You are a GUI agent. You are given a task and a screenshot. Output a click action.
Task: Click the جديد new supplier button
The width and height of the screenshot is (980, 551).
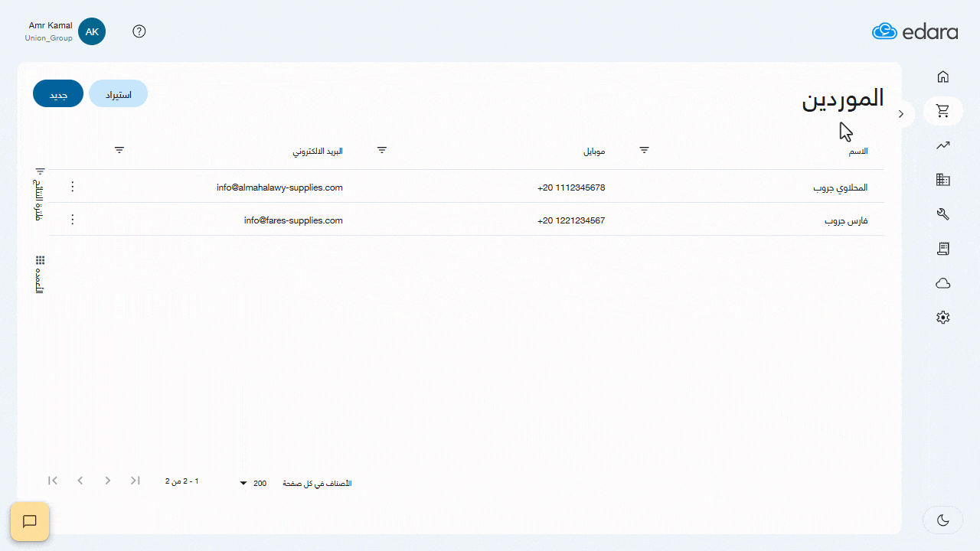[58, 93]
